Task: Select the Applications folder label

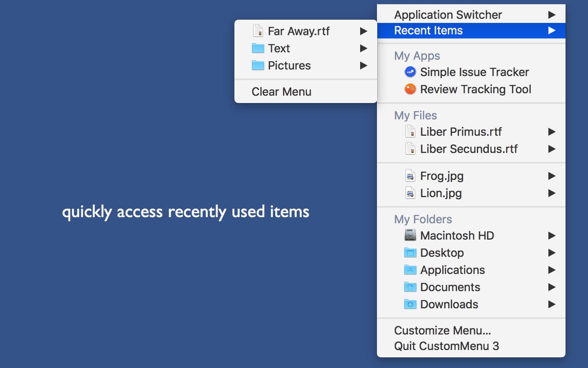Action: pos(452,270)
